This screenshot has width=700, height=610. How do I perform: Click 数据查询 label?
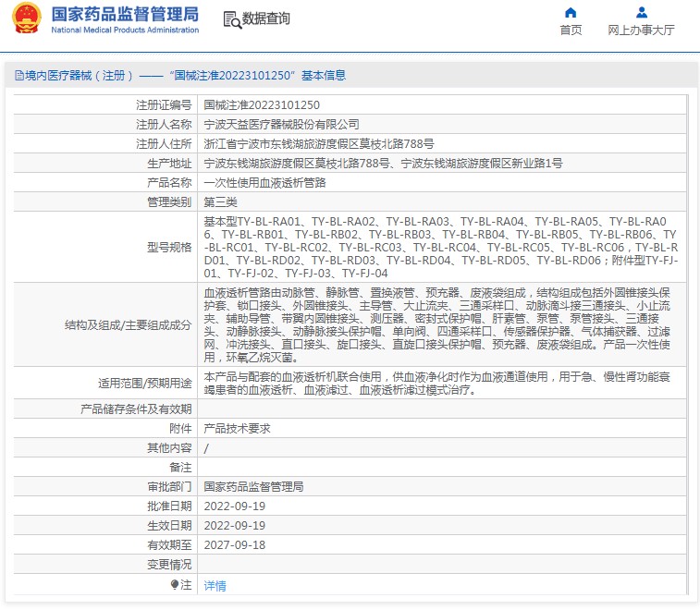pyautogui.click(x=265, y=18)
